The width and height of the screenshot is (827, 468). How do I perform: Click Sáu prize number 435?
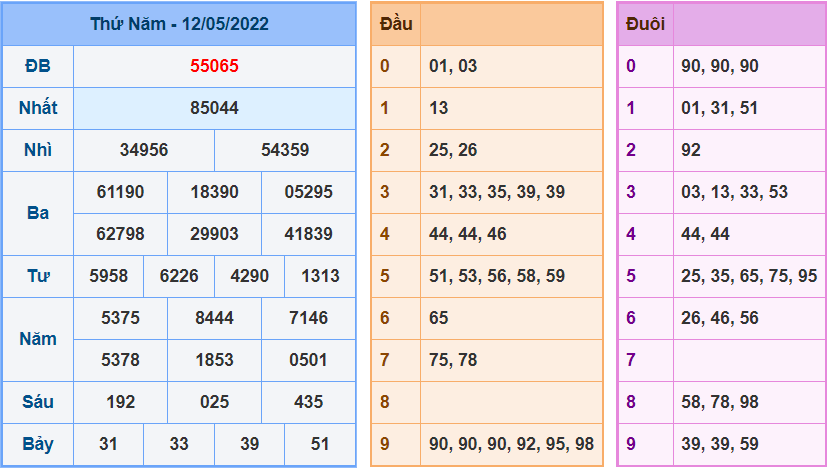(309, 402)
